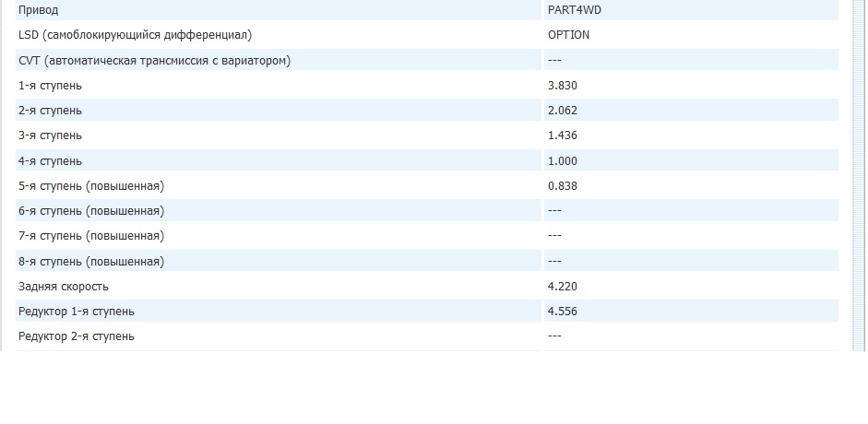Screen dimensions: 868x424
Task: Select the 3.830 first gear ratio
Action: (x=562, y=86)
